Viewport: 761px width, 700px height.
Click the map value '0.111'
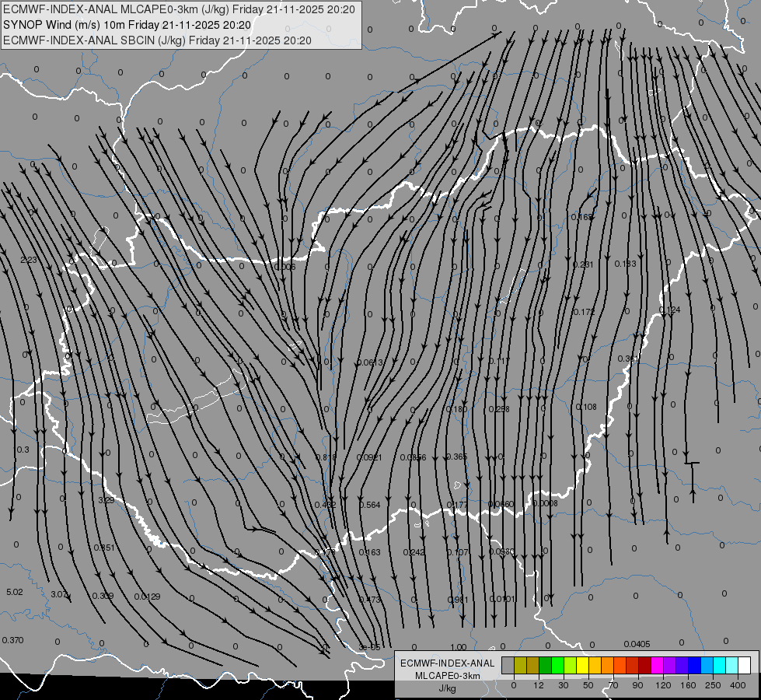click(x=499, y=361)
